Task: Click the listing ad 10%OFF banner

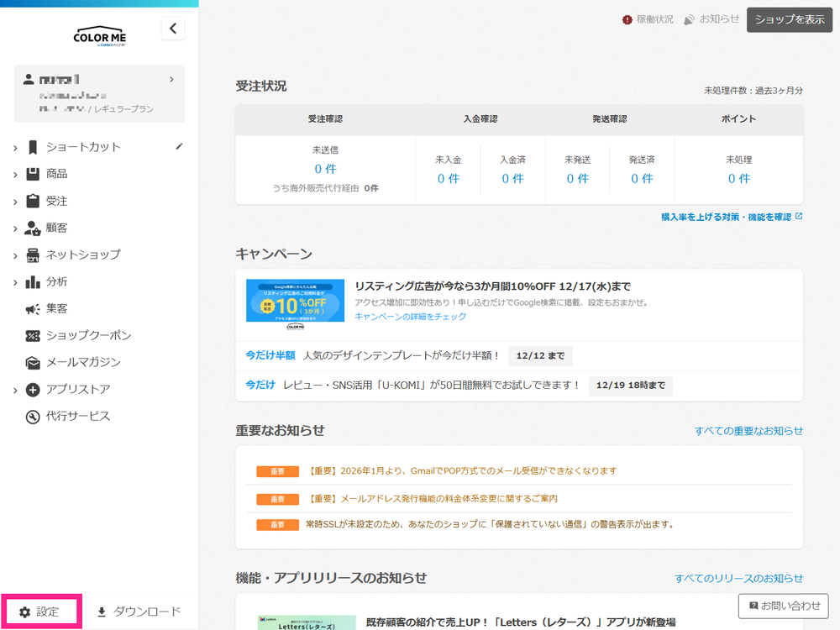Action: point(295,301)
